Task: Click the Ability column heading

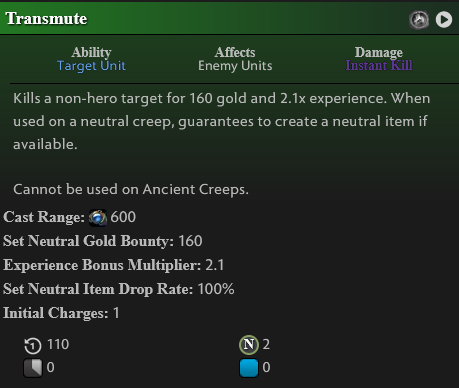Action: tap(91, 52)
